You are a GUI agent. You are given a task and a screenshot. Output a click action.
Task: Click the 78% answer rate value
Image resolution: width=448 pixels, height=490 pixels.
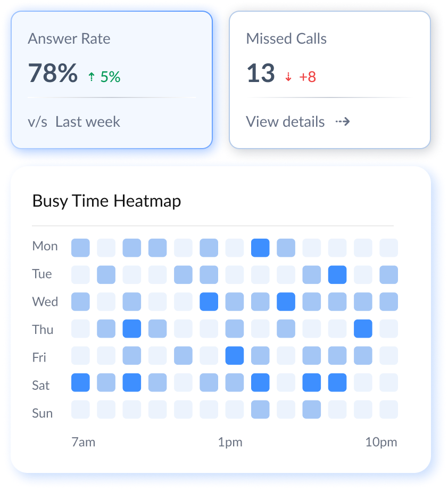pyautogui.click(x=53, y=73)
